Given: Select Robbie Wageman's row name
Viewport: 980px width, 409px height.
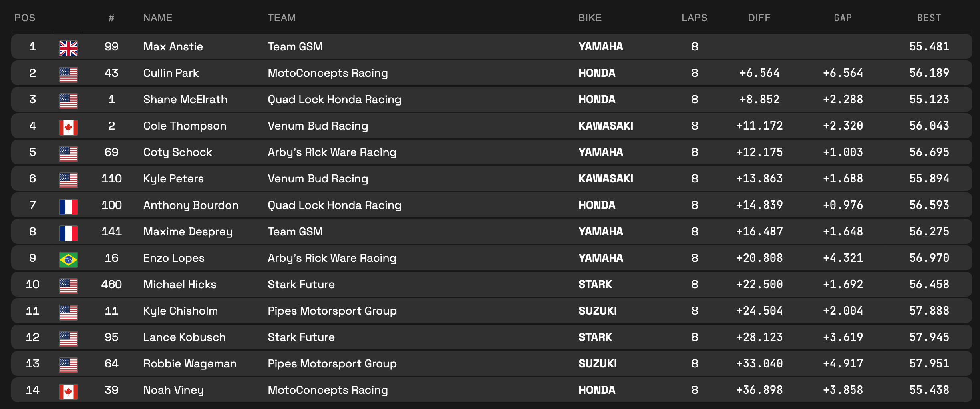Looking at the screenshot, I should click(190, 363).
